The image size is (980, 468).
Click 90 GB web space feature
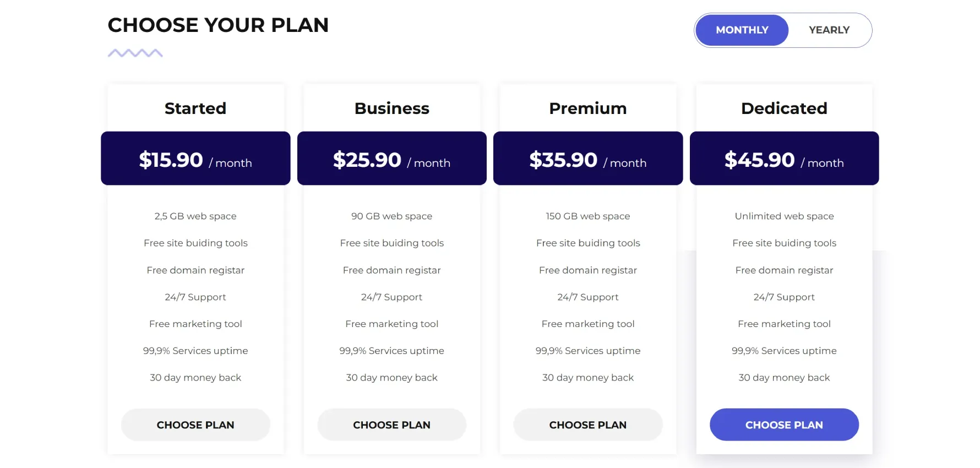[391, 216]
